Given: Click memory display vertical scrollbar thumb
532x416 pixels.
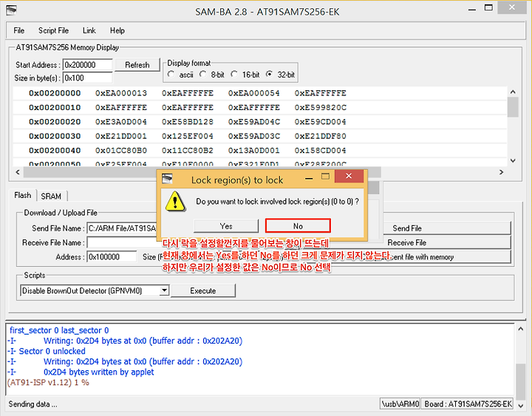Looking at the screenshot, I should [x=513, y=107].
